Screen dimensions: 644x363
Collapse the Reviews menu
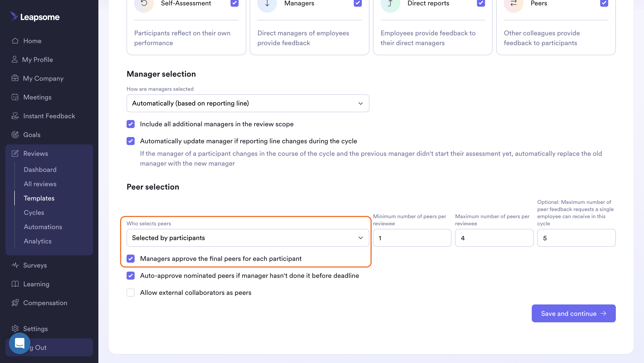[x=36, y=153]
